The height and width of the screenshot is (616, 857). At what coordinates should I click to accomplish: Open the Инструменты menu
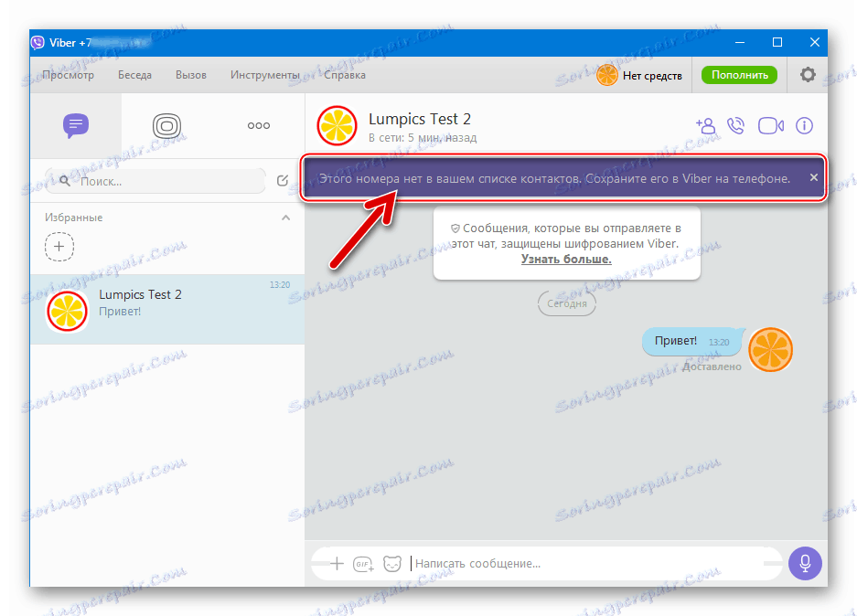(265, 75)
